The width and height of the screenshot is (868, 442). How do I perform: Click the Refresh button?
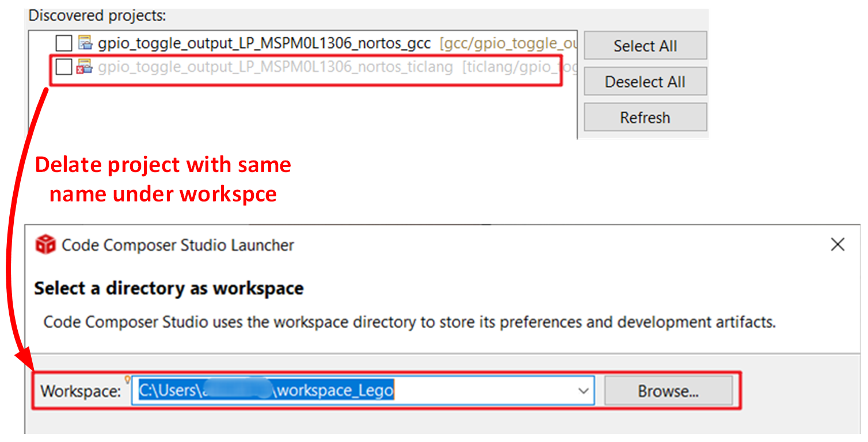645,117
